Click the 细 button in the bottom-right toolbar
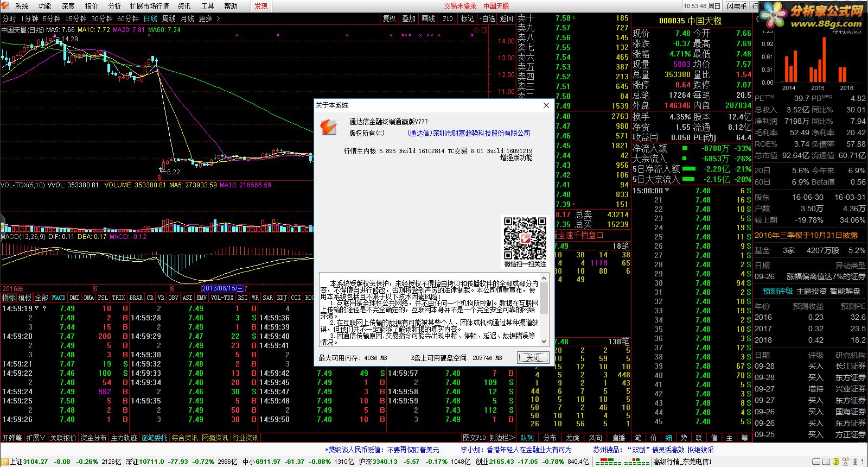 (x=669, y=438)
